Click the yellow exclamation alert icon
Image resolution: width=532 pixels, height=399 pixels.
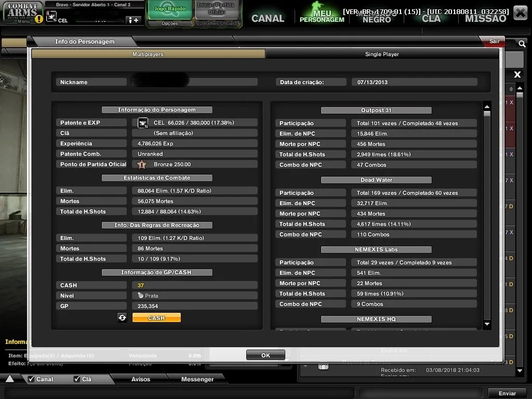39,19
